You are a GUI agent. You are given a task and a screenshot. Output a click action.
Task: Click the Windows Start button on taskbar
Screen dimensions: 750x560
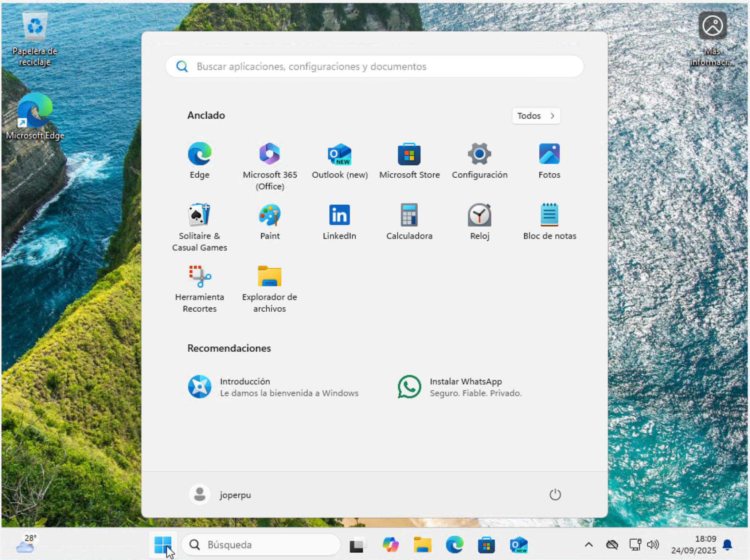[x=163, y=545]
